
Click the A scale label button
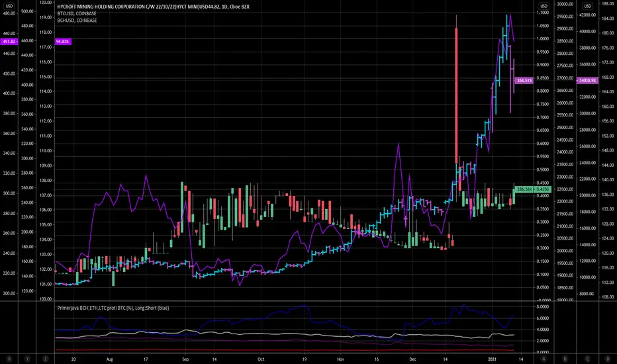(544, 359)
